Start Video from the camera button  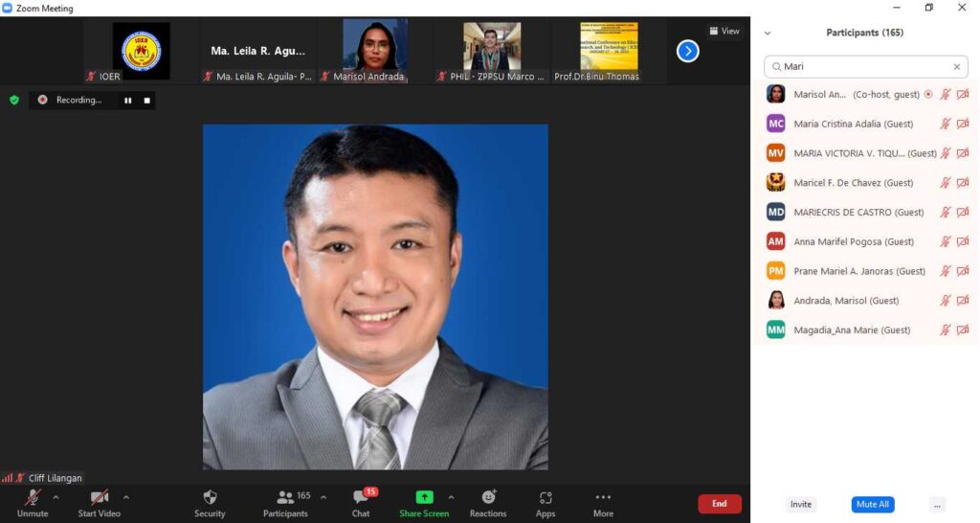(x=99, y=498)
